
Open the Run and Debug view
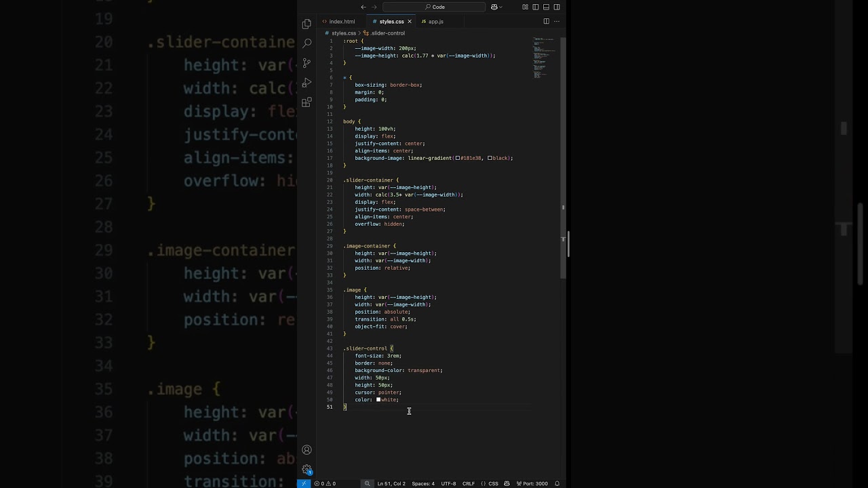point(307,83)
